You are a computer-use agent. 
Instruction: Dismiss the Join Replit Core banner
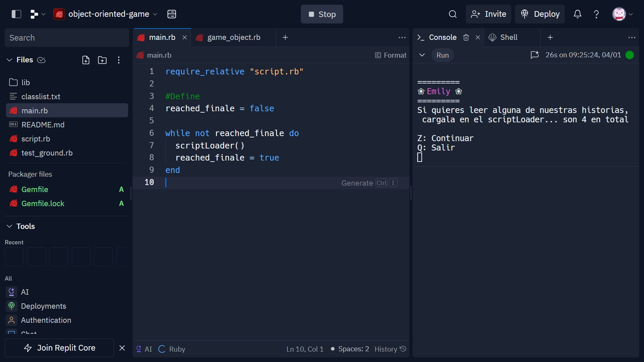click(x=122, y=348)
